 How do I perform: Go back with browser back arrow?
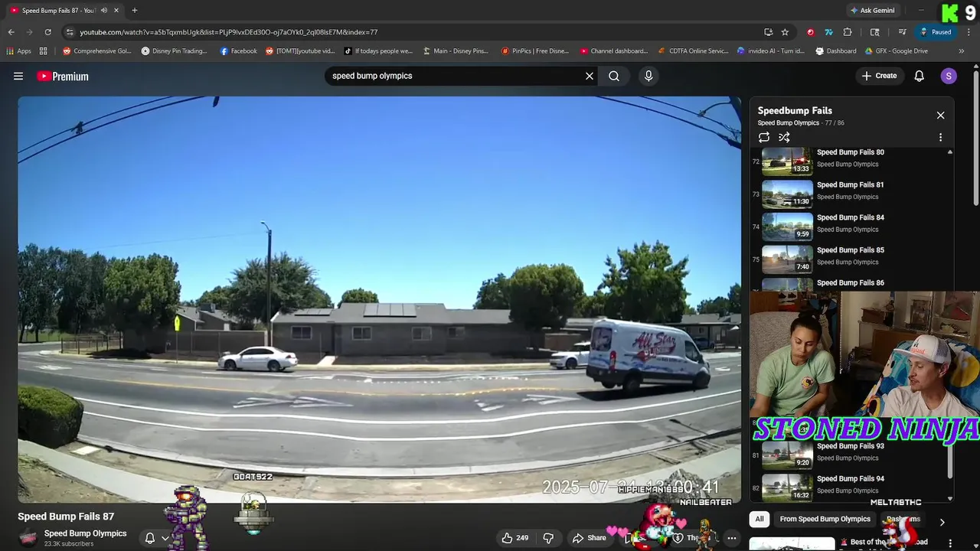coord(11,32)
